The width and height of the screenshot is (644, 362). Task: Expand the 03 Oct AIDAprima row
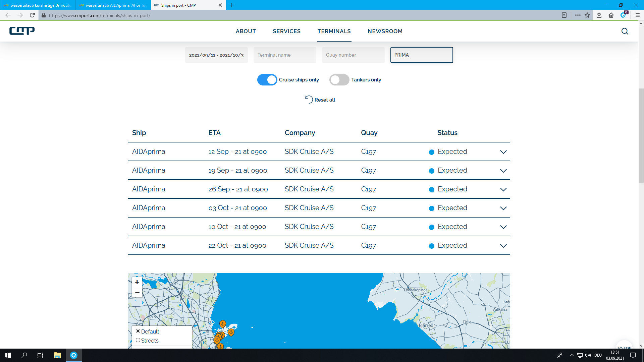coord(503,208)
